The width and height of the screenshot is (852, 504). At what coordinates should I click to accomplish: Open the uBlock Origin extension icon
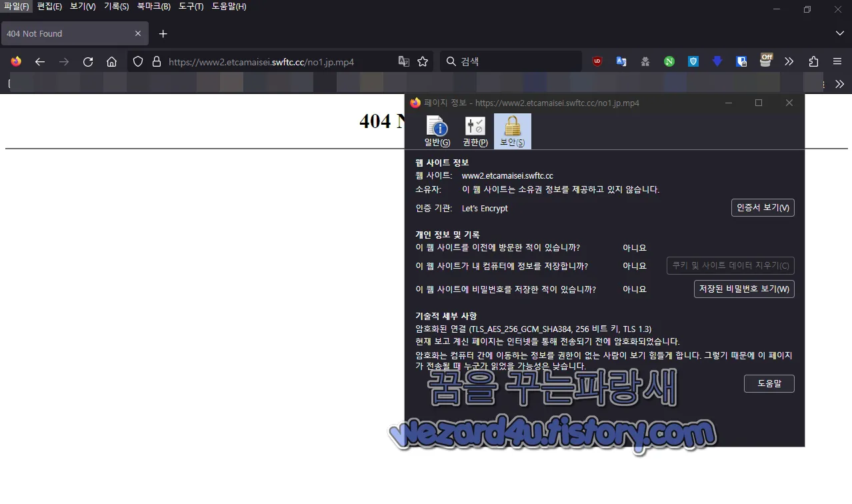[x=597, y=61]
